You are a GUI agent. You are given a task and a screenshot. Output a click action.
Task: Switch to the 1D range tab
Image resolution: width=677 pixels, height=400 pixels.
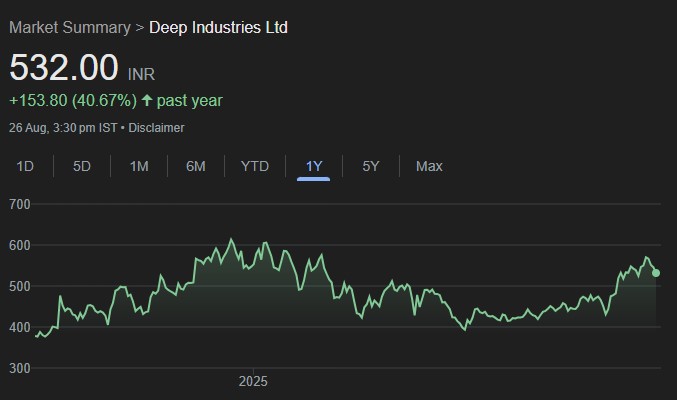pyautogui.click(x=25, y=166)
